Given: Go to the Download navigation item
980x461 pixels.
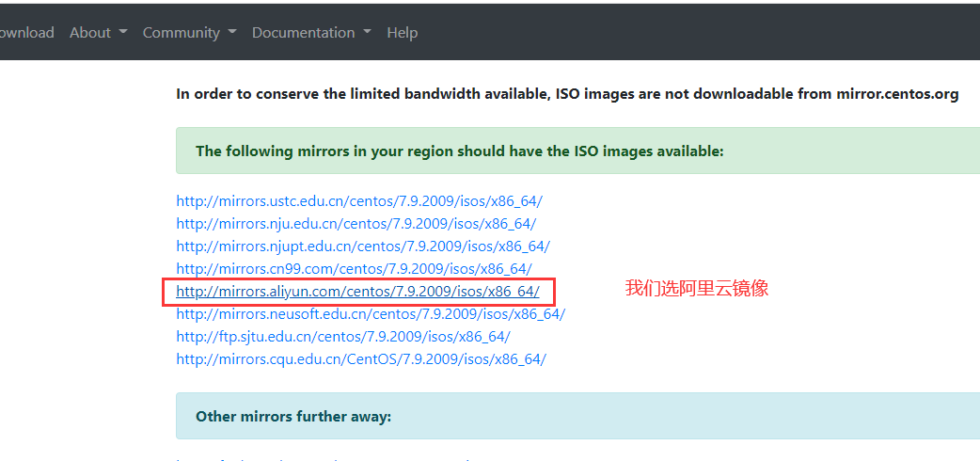Looking at the screenshot, I should [x=27, y=33].
